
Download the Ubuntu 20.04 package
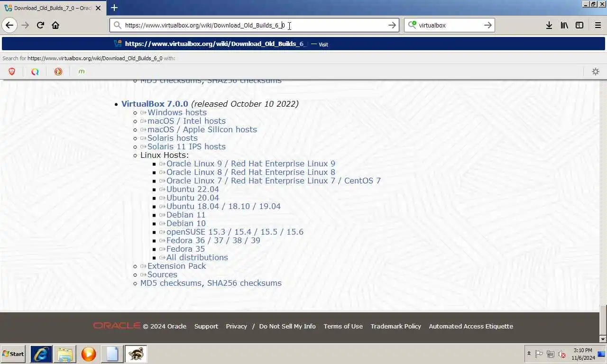193,198
